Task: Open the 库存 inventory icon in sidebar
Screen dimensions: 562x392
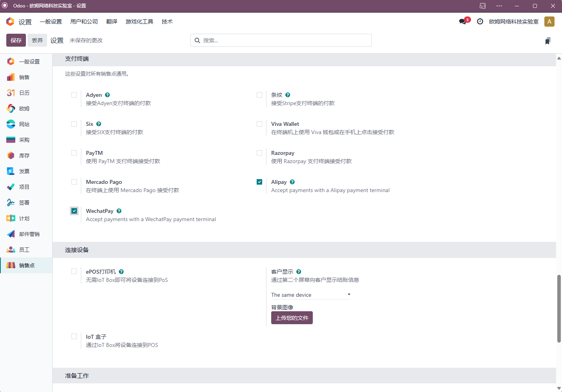Action: [11, 156]
